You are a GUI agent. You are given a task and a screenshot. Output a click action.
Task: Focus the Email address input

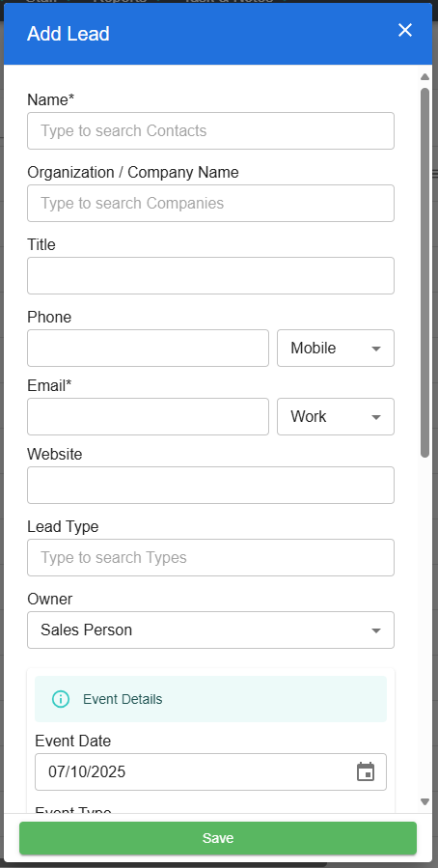click(x=149, y=417)
